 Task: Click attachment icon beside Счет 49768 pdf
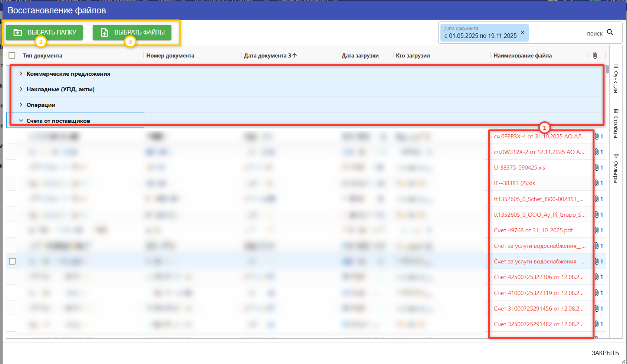point(597,230)
